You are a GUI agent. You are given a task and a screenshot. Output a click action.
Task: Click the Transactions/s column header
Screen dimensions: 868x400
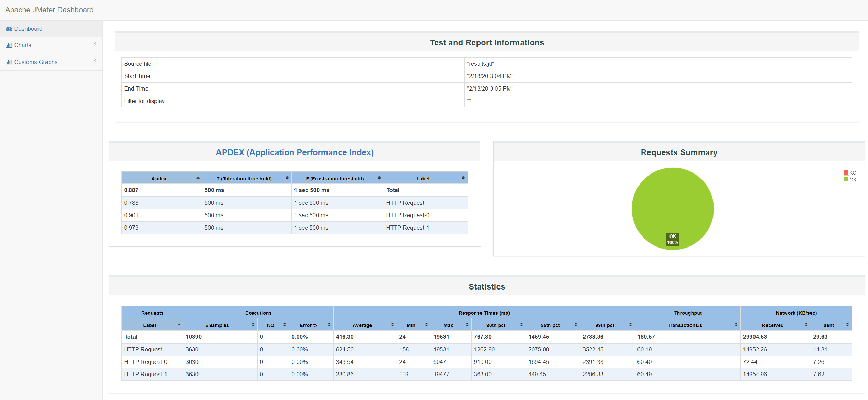click(x=685, y=325)
